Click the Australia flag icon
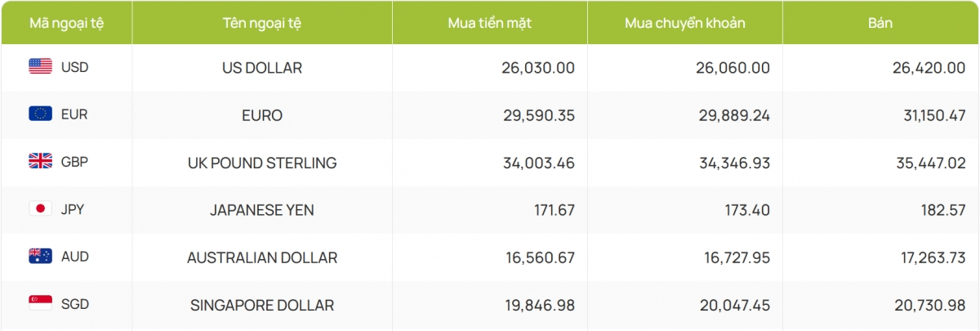 click(x=41, y=257)
